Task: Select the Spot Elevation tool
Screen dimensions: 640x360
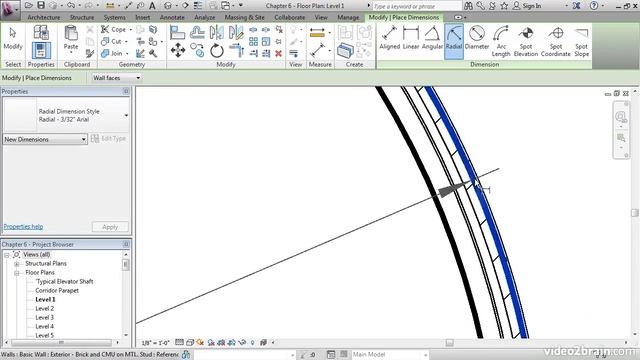Action: click(526, 41)
